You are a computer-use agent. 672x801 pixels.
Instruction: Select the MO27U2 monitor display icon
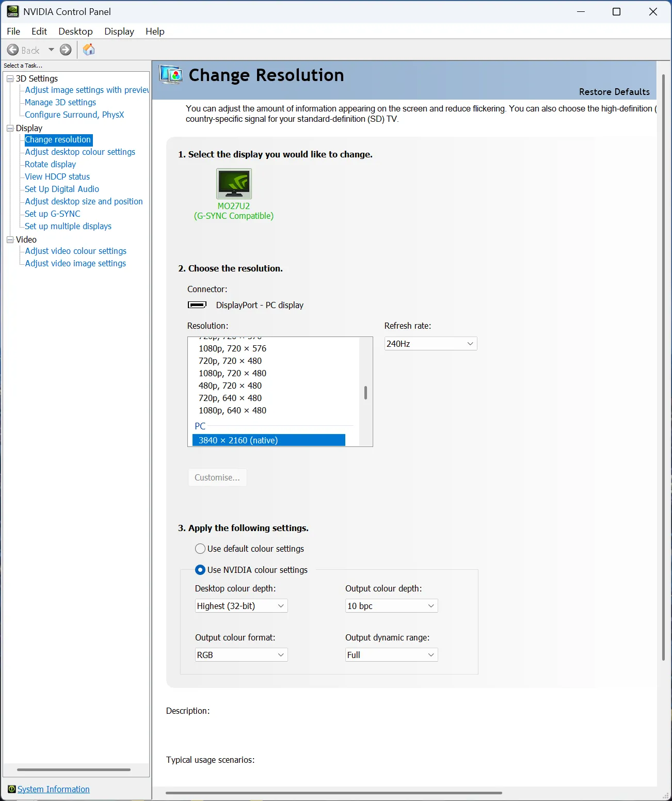234,184
